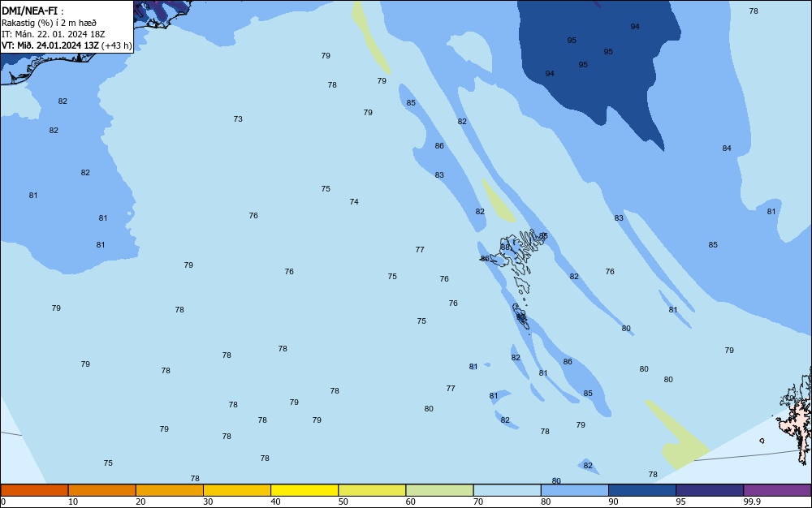Click the legend tick label "10"
The width and height of the screenshot is (812, 508).
(x=73, y=502)
